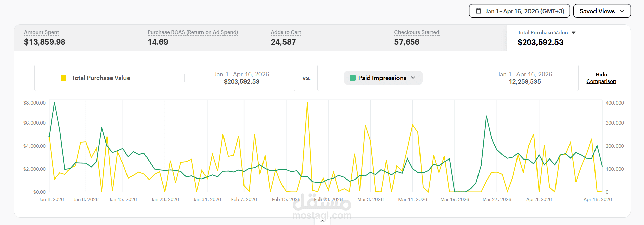
Task: Click the Mar 11, 2026 axis label
Action: pos(413,199)
